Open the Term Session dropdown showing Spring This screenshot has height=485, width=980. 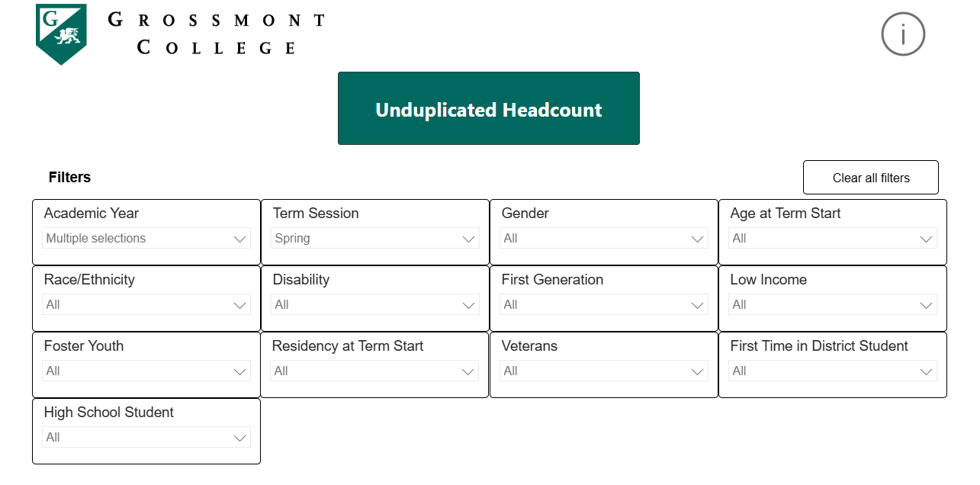coord(374,238)
